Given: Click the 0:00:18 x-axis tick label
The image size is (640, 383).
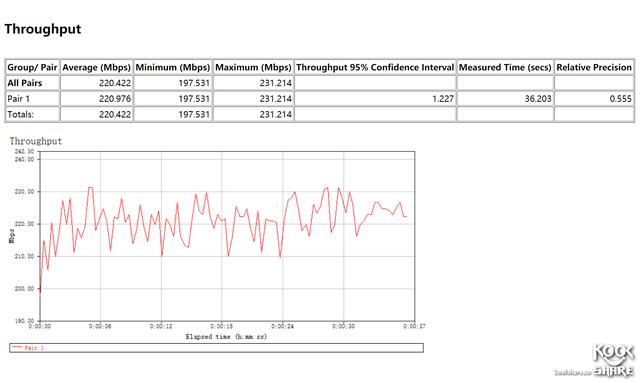Looking at the screenshot, I should [222, 326].
